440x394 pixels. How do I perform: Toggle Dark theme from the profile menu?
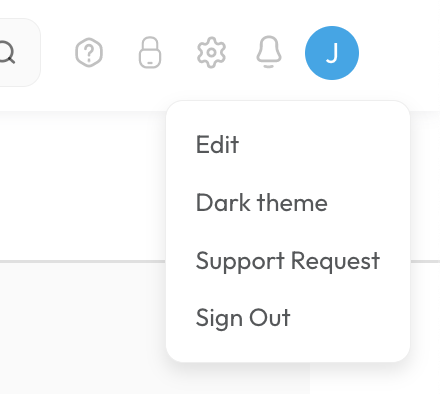[x=262, y=203]
